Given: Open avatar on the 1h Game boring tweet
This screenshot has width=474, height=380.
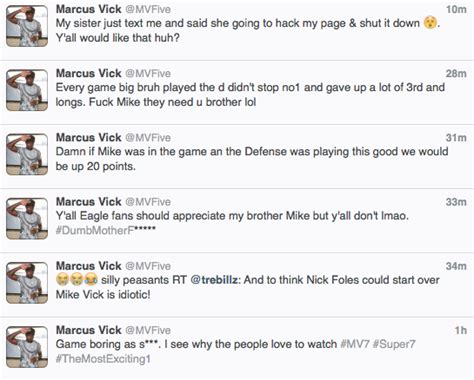Looking at the screenshot, I should 27,347.
